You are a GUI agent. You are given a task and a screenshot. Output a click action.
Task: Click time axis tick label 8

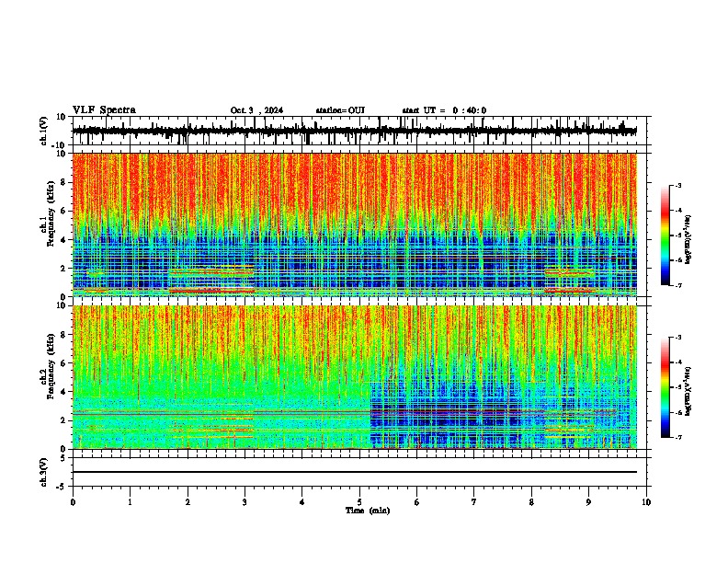point(531,502)
